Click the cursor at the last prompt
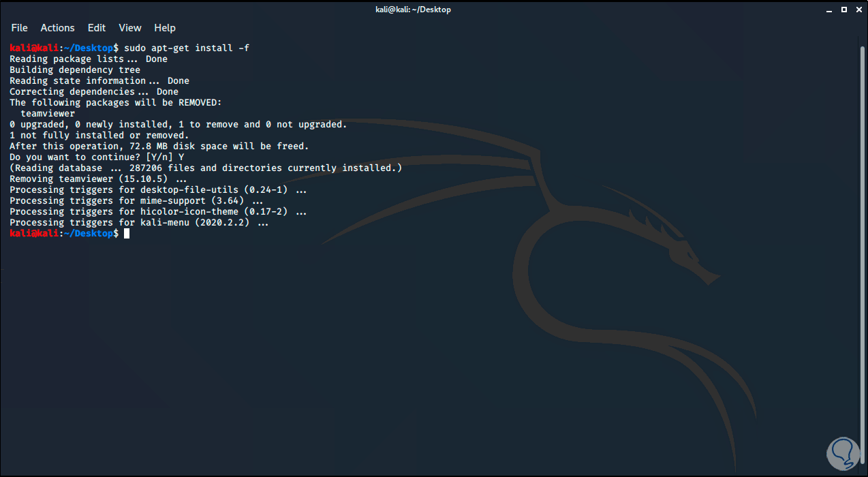Image resolution: width=868 pixels, height=477 pixels. (127, 233)
